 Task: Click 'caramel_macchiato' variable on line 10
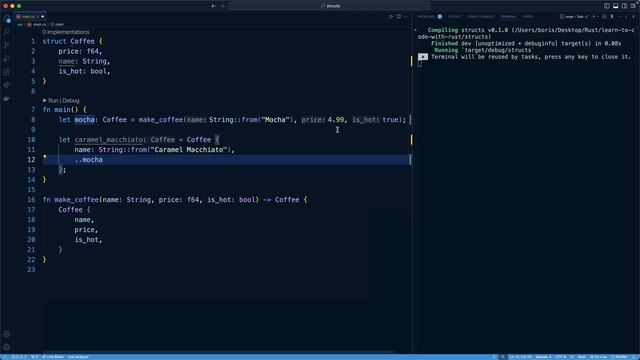(x=109, y=140)
